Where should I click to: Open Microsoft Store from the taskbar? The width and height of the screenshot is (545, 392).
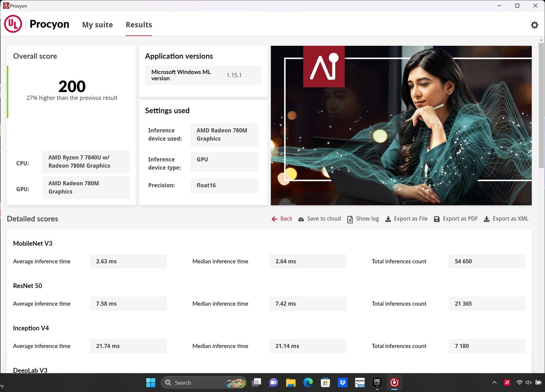325,383
